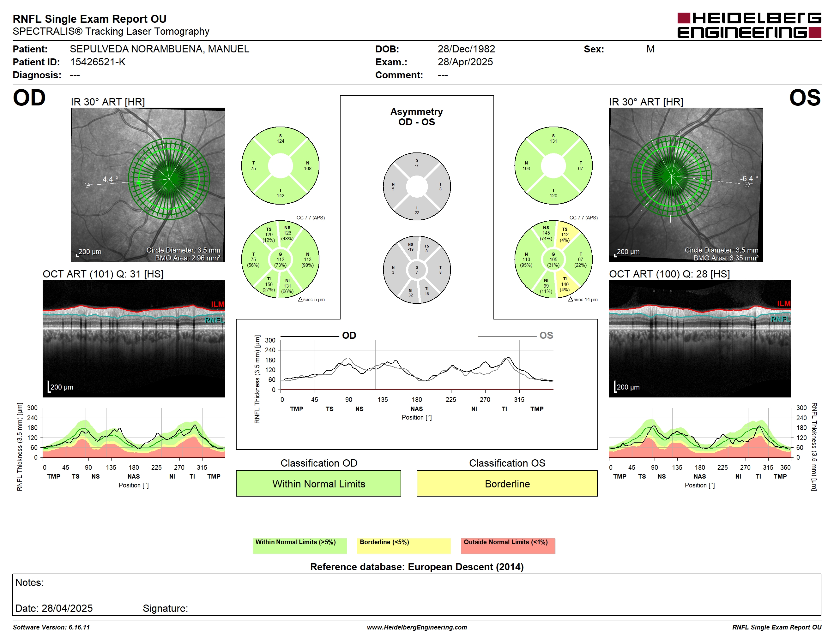
Task: Click the Date: 28/04/2025 notes entry
Action: pos(54,608)
